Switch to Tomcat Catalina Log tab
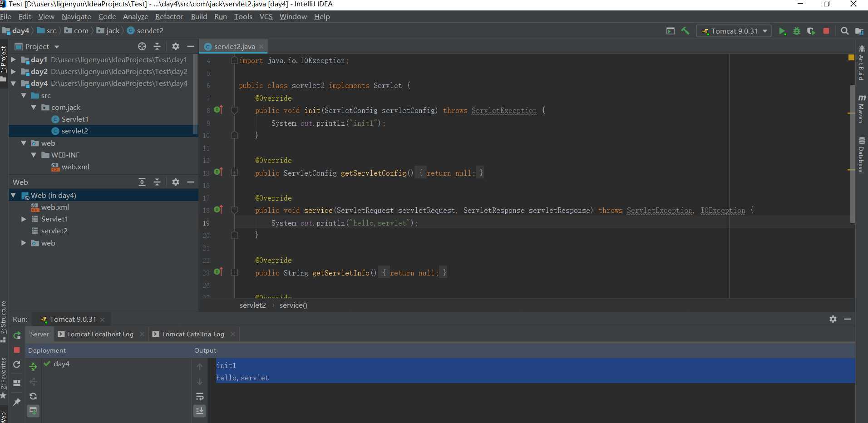This screenshot has height=423, width=868. (x=192, y=334)
